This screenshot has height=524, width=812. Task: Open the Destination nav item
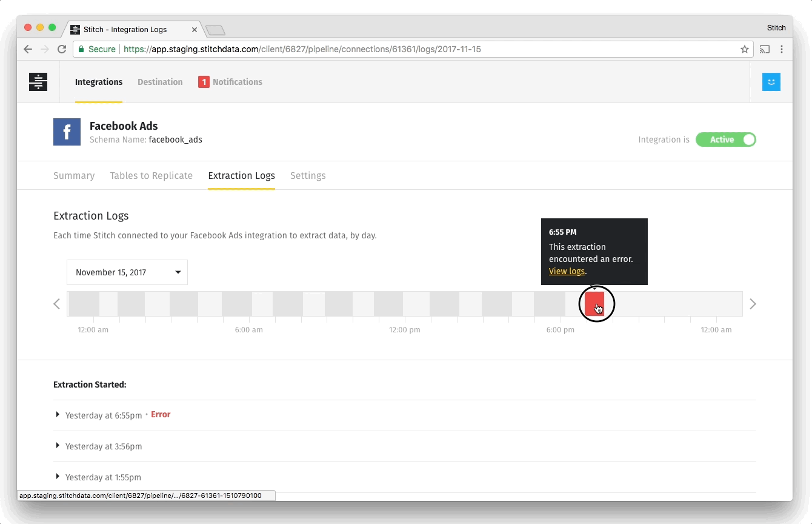pos(160,82)
